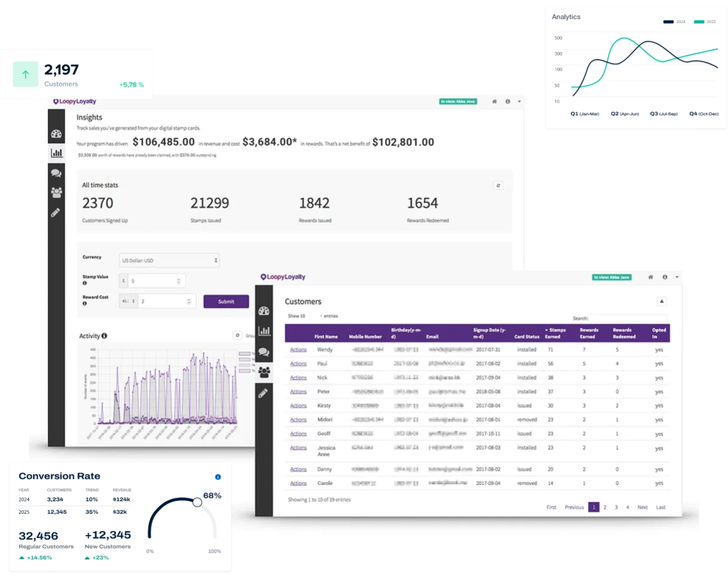The width and height of the screenshot is (728, 583).
Task: Select the bar chart icon in Insights sidebar
Action: (x=56, y=153)
